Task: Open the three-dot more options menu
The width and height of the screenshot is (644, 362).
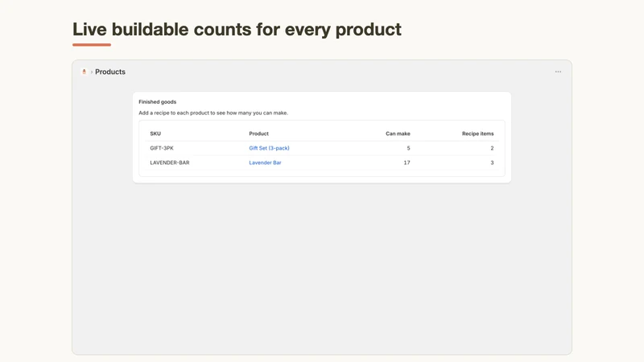Action: pyautogui.click(x=558, y=72)
